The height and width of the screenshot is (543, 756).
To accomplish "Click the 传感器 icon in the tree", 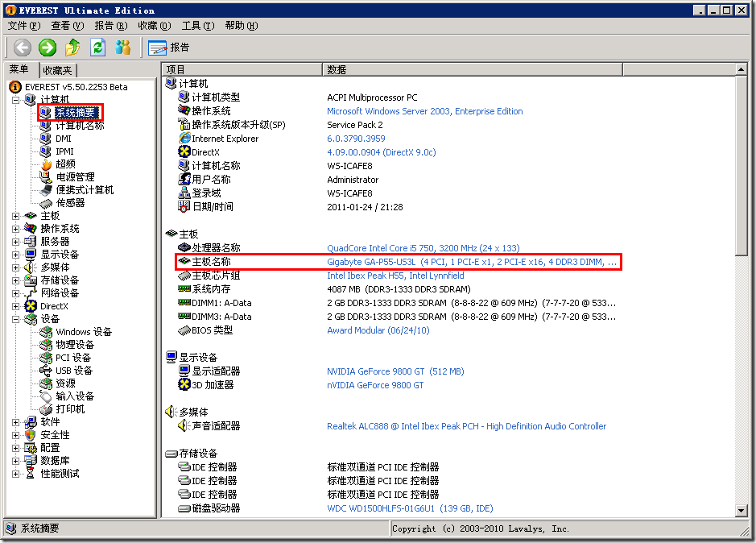I will 46,203.
